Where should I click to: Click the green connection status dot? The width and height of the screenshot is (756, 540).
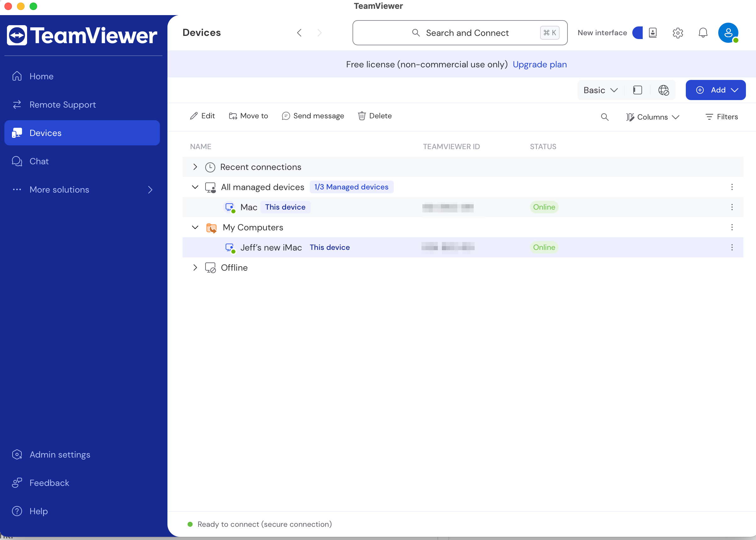tap(190, 524)
